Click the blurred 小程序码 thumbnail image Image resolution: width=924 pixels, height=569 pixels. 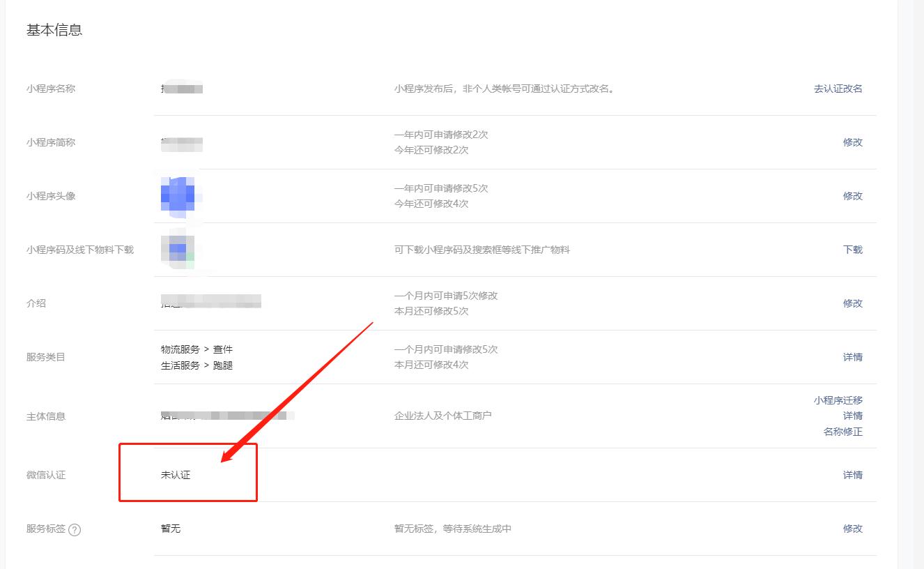point(177,250)
